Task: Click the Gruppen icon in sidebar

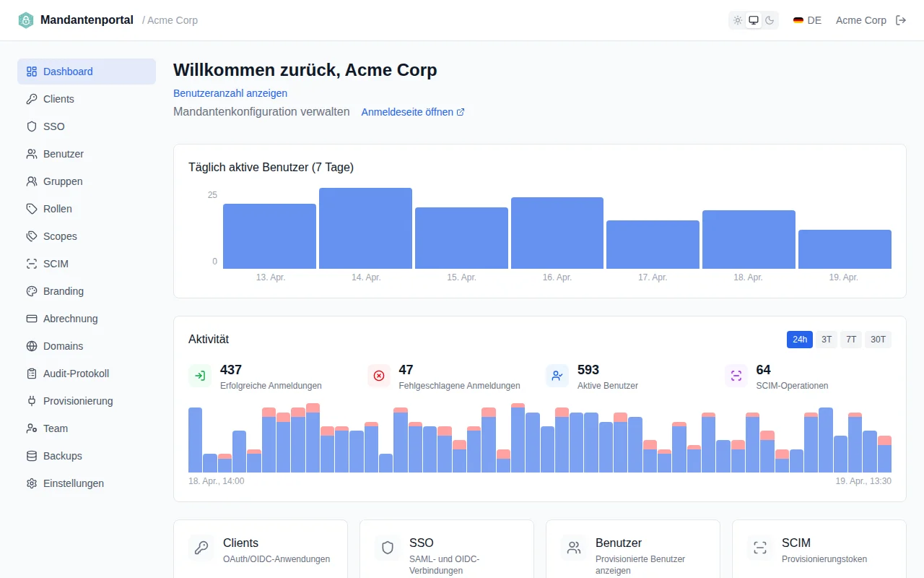Action: [32, 181]
